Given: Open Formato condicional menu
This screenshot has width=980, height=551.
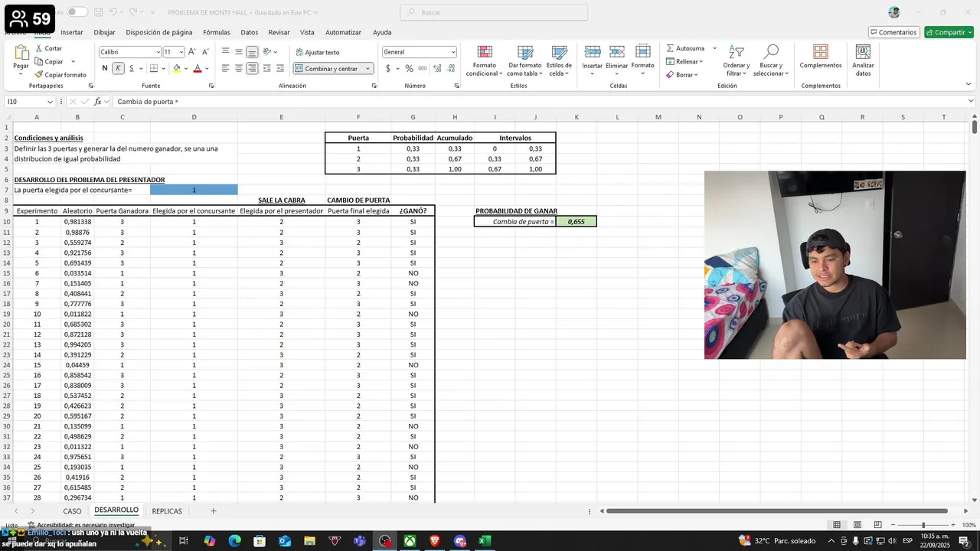Looking at the screenshot, I should [x=485, y=60].
